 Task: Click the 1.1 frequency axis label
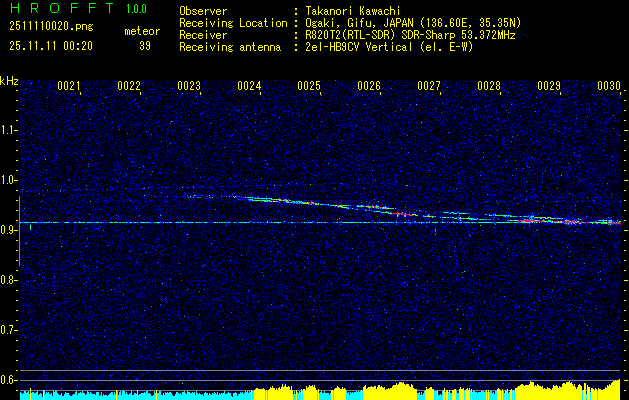pos(9,129)
